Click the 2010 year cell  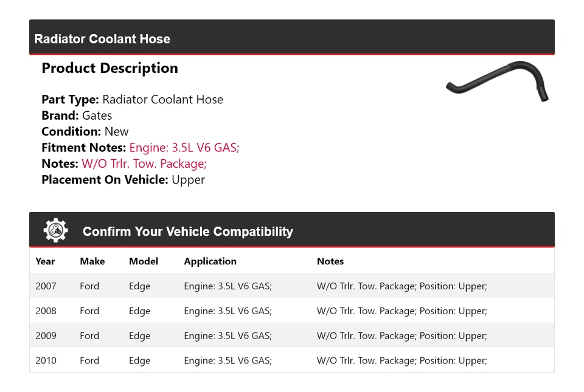(46, 360)
